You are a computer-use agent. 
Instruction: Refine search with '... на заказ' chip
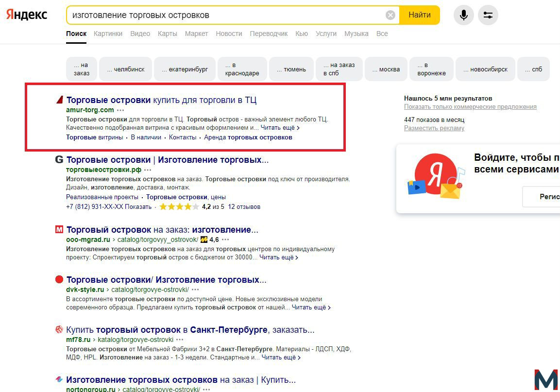click(x=82, y=69)
